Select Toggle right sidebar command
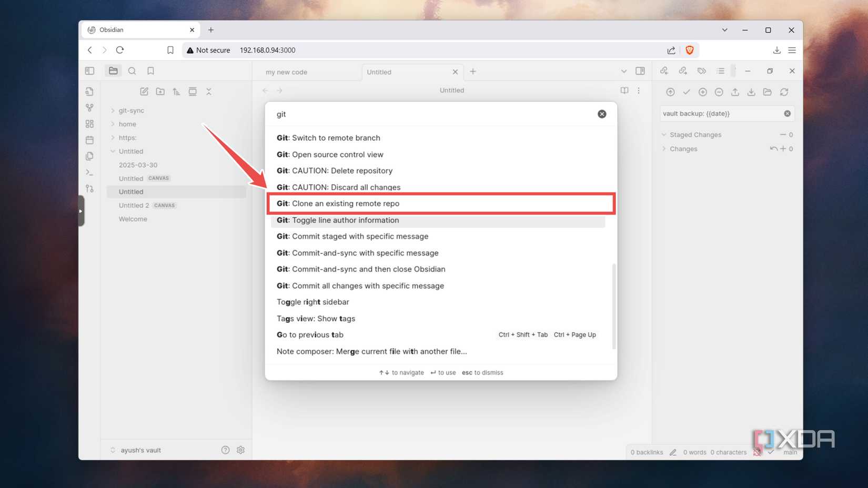The width and height of the screenshot is (868, 488). click(438, 302)
